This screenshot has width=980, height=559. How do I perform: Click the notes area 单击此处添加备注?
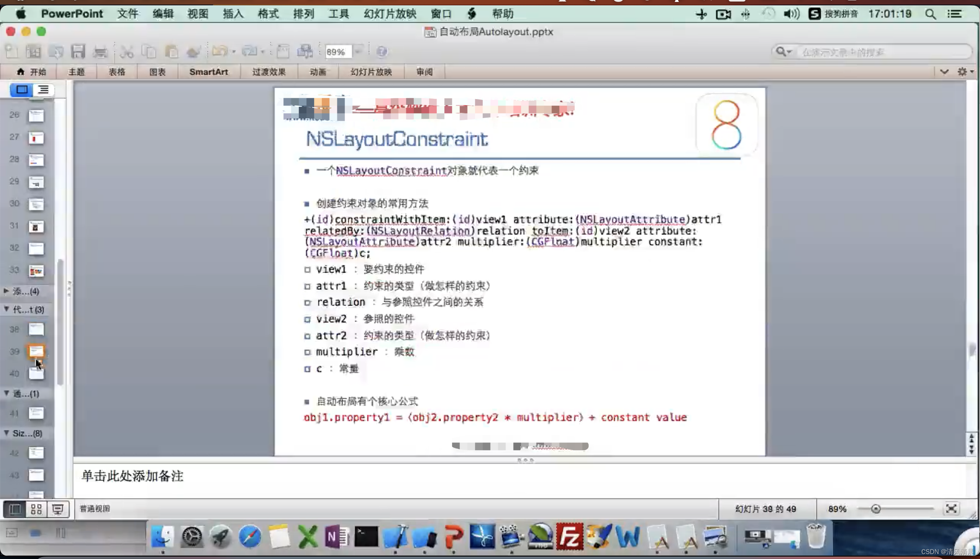point(132,476)
